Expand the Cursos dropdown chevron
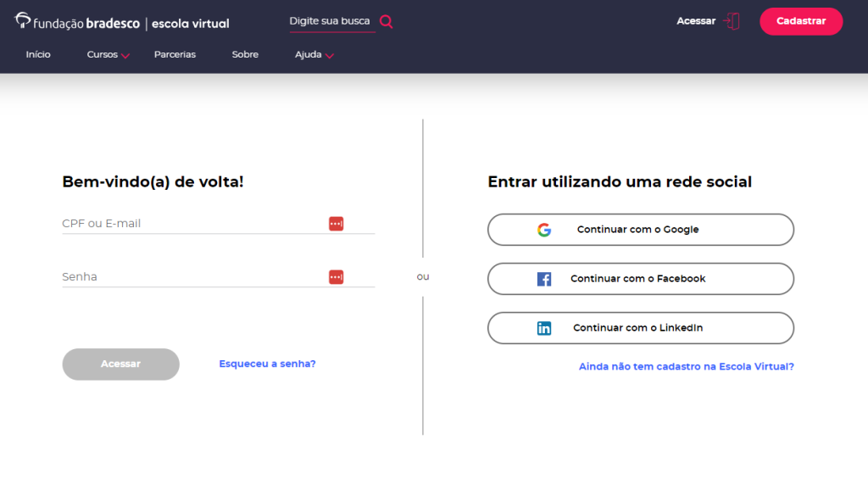 [125, 56]
